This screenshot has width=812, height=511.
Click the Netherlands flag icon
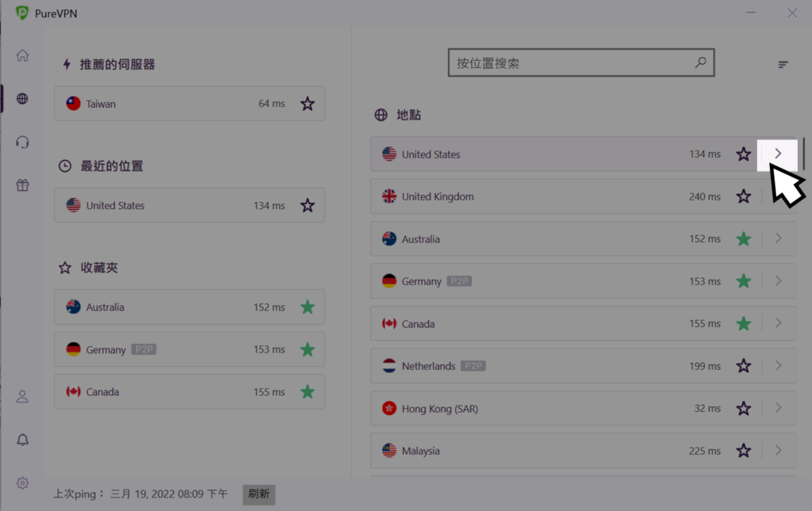click(389, 366)
